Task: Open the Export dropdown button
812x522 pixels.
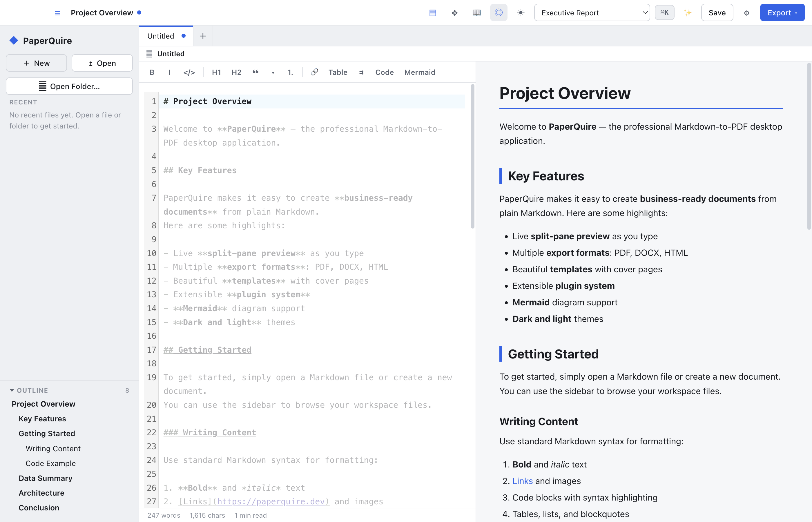Action: [x=782, y=13]
